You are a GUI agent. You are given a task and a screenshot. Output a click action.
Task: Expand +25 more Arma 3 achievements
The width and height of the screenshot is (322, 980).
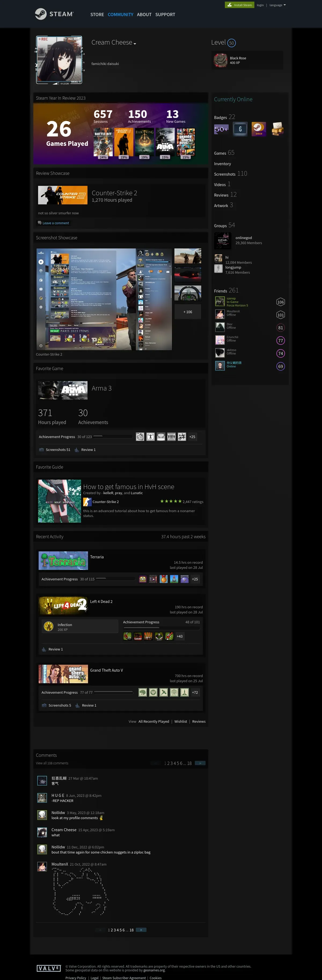tap(192, 437)
